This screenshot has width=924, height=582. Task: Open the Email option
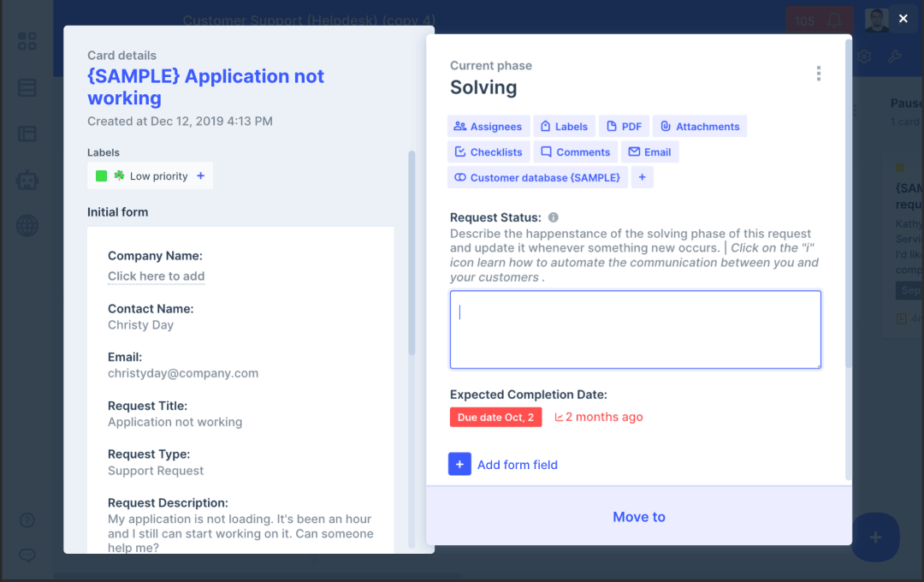tap(649, 152)
